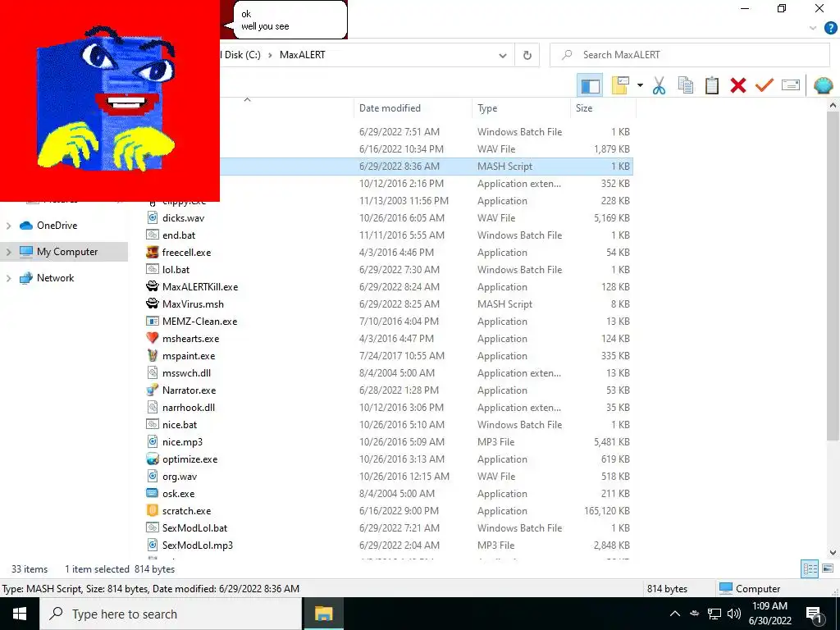
Task: Select the narrhook.dll file
Action: point(189,407)
